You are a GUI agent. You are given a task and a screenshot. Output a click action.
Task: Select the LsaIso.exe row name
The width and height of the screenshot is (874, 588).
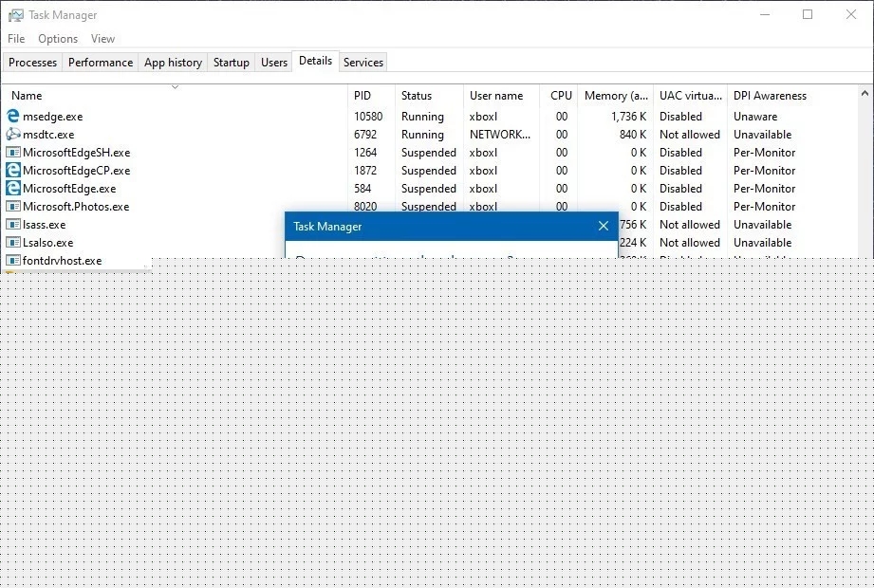click(48, 242)
